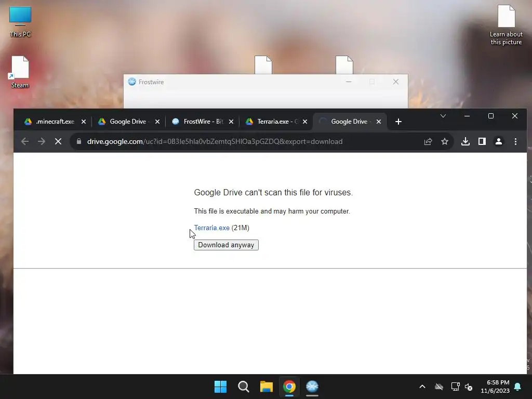Close the .minecraft.exe tab
This screenshot has height=399, width=532.
(84, 122)
